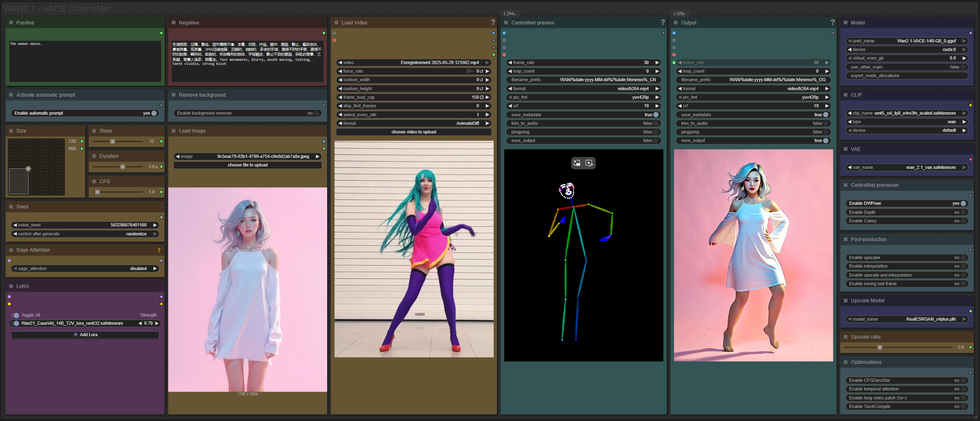Click into the Positive prompt text box

point(85,61)
